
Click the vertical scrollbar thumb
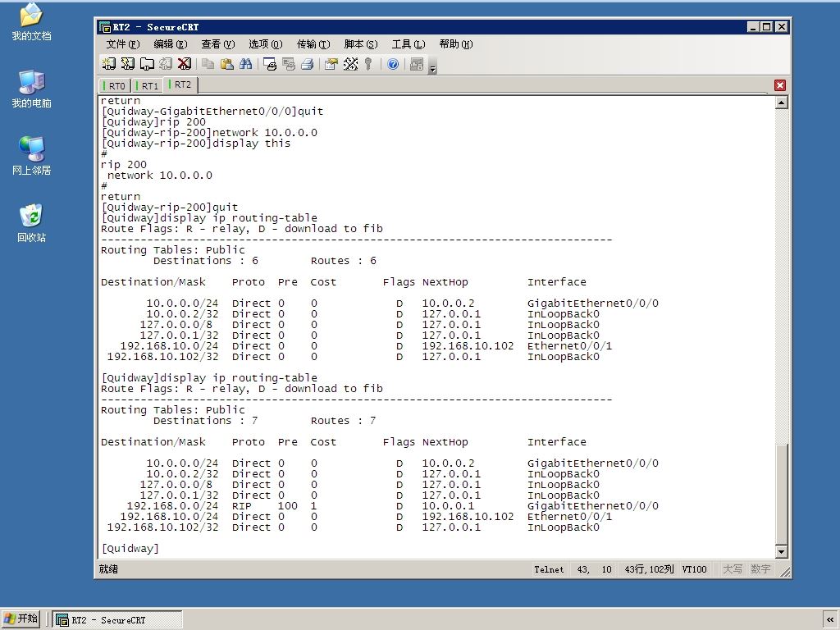781,494
